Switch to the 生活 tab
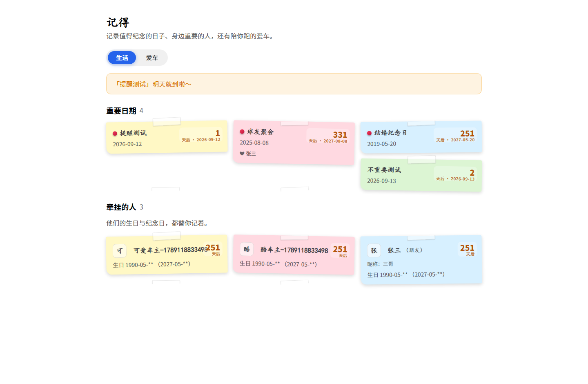This screenshot has height=384, width=588. pos(122,58)
